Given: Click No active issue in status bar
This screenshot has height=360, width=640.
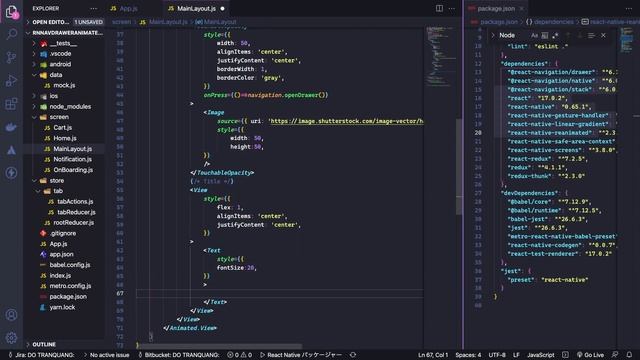Looking at the screenshot, I should coord(107,355).
